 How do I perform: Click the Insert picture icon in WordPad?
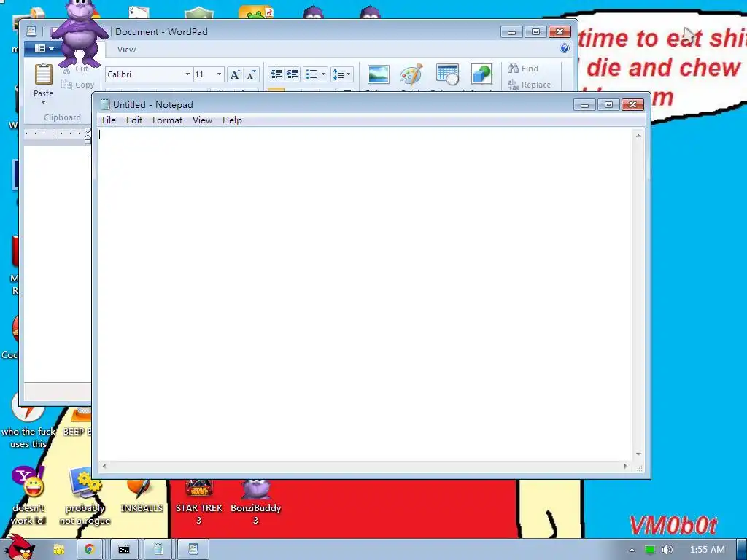379,75
